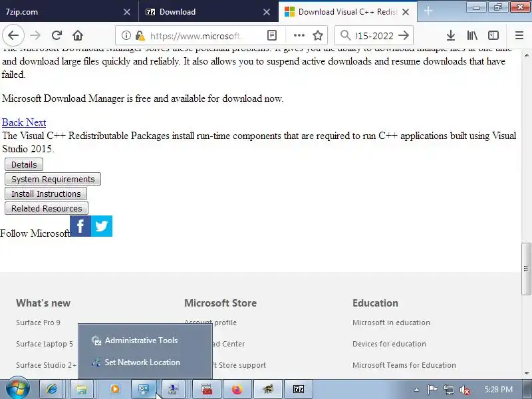Open Microsoft Teams for Education link
This screenshot has width=532, height=399.
[x=404, y=365]
